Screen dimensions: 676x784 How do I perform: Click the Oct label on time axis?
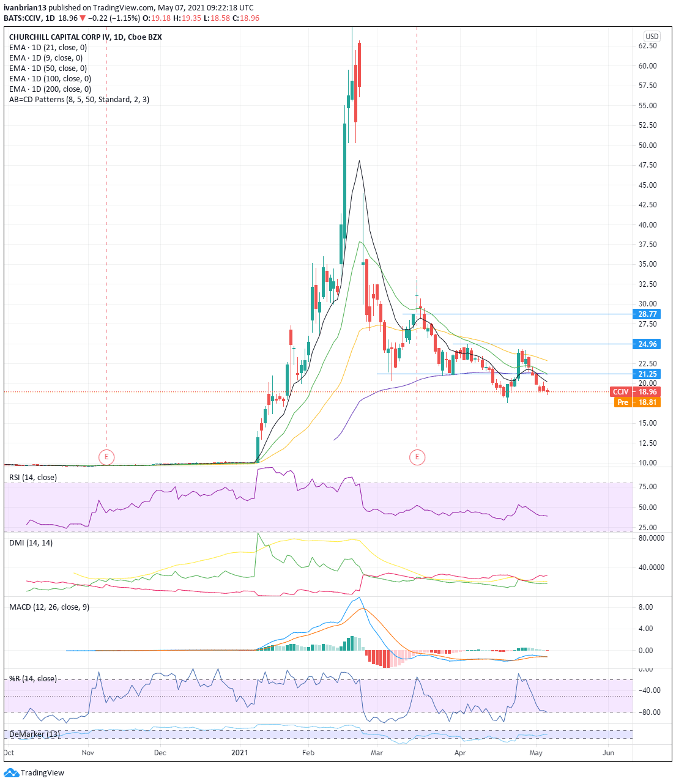(9, 753)
